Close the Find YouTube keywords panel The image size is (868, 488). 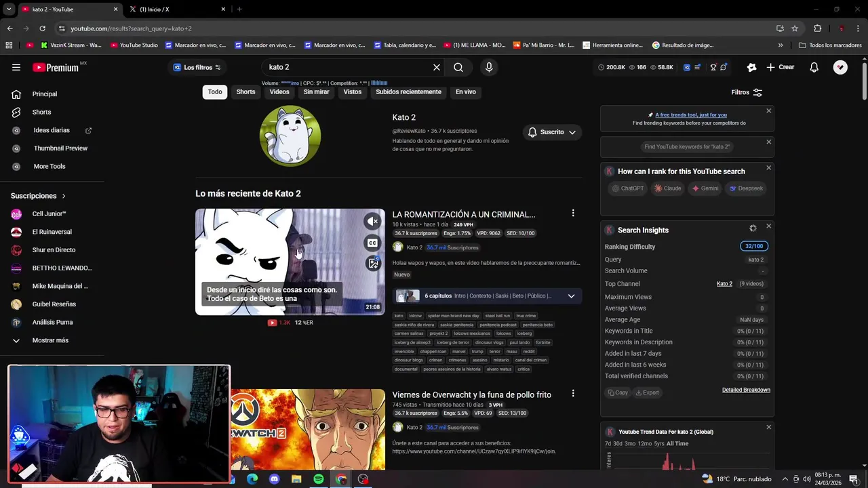click(768, 142)
